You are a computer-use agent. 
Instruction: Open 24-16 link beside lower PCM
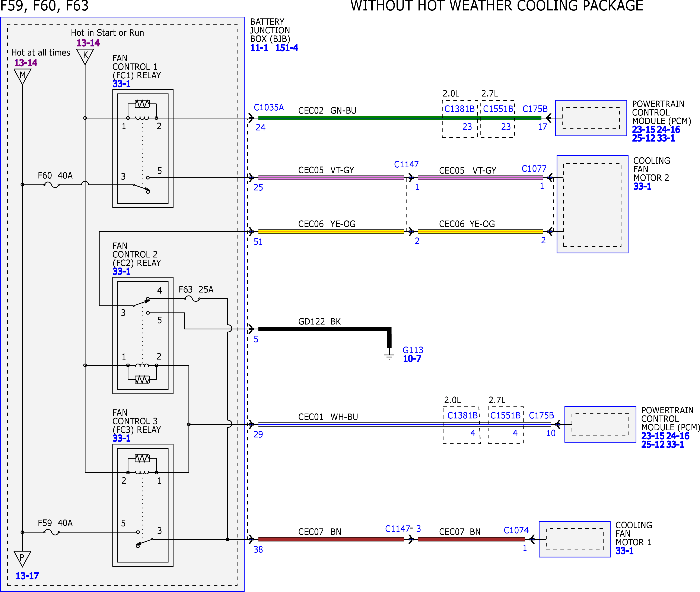[x=678, y=436]
